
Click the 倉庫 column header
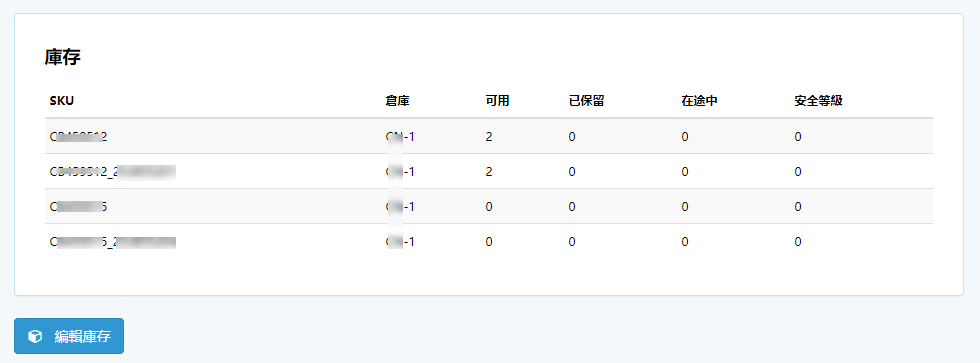[x=398, y=101]
